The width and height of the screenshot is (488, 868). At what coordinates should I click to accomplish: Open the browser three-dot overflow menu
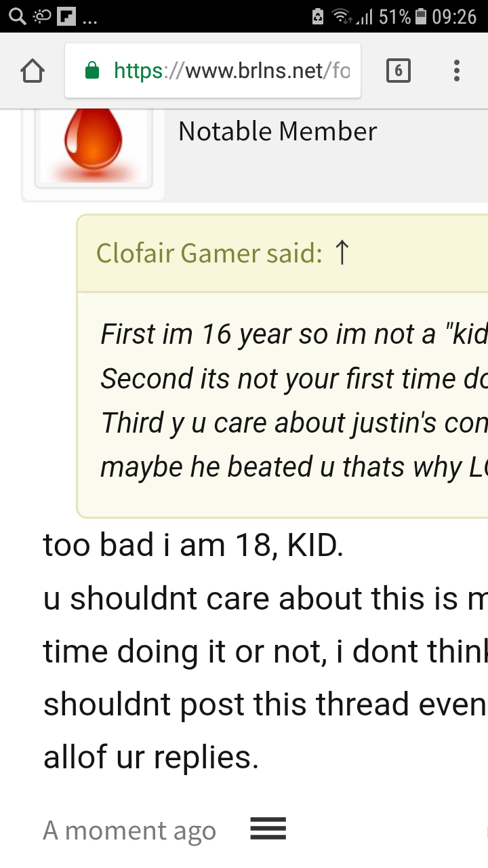point(457,71)
